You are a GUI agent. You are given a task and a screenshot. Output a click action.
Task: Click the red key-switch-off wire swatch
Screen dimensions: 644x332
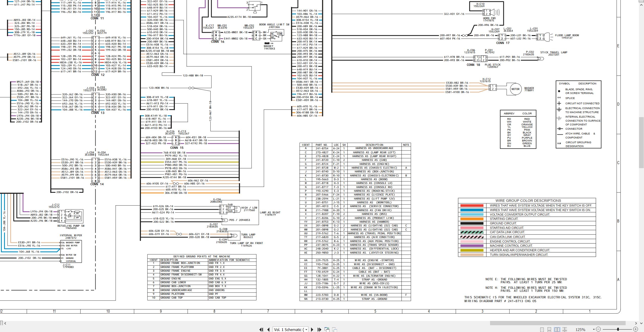(472, 206)
